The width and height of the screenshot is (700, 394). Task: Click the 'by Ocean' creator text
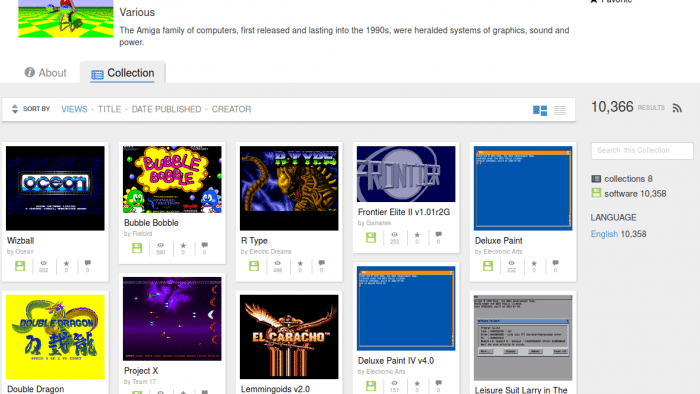[20, 252]
